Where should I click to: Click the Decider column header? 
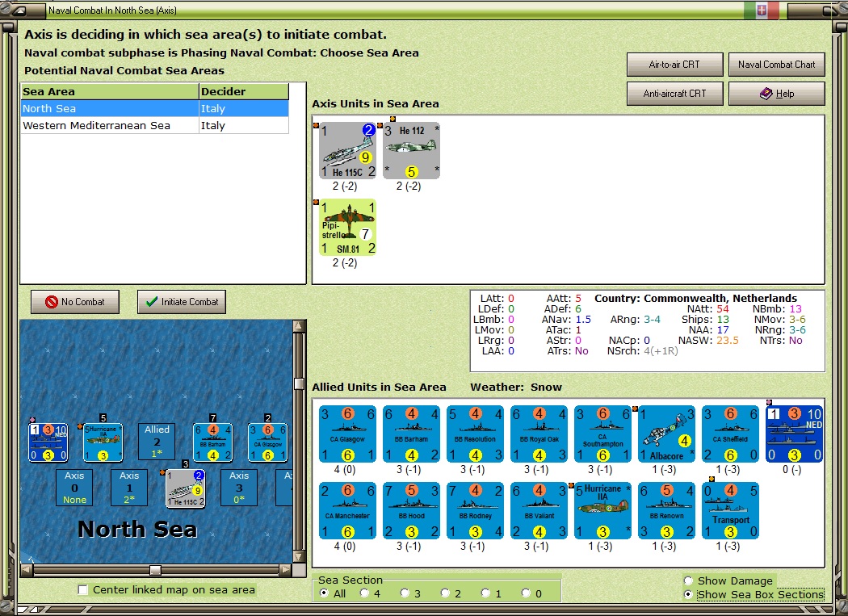[244, 91]
